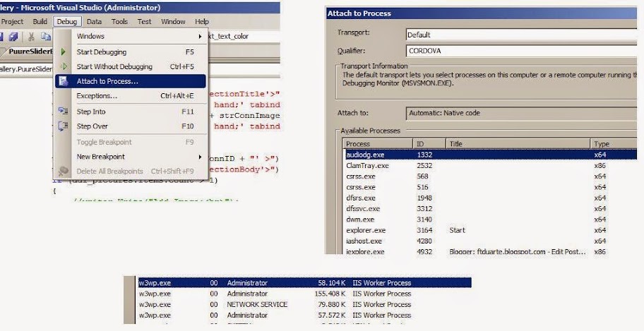Image resolution: width=644 pixels, height=331 pixels.
Task: Open the allery.PuureSlider class navigation dropdown
Action: tap(25, 69)
